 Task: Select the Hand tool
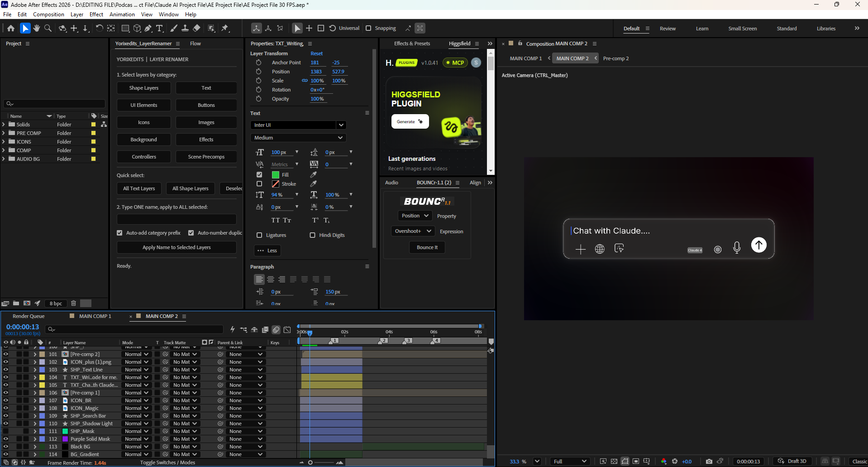tap(37, 28)
